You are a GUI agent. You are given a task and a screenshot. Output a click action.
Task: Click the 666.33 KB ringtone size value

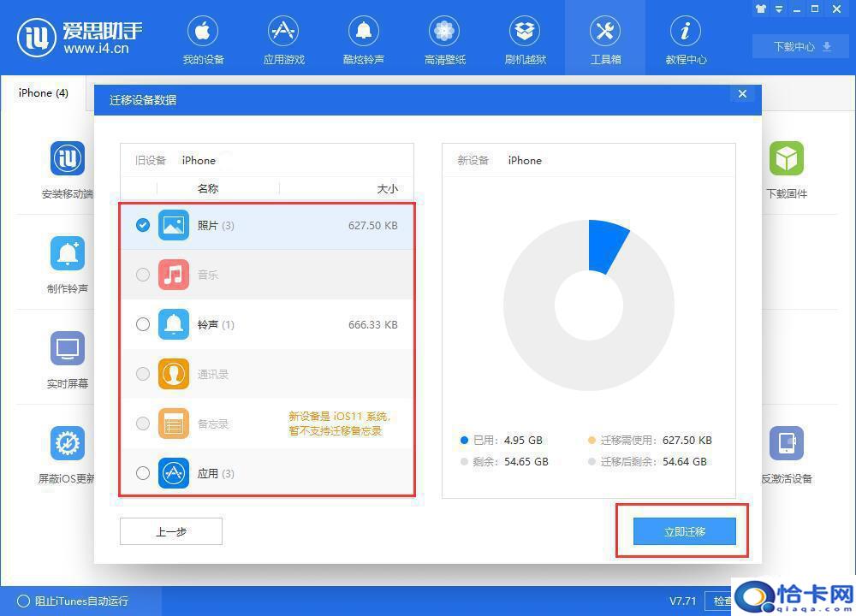click(x=373, y=324)
